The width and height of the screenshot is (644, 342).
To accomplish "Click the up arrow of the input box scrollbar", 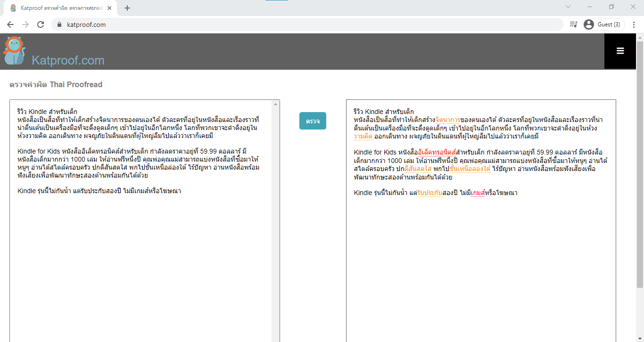I will pos(275,103).
